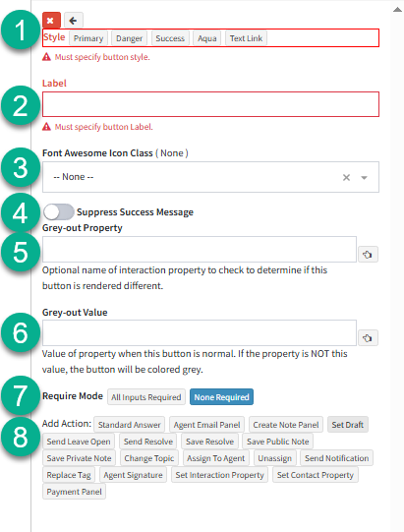This screenshot has height=532, width=404.
Task: Click the Label input field
Action: point(210,104)
